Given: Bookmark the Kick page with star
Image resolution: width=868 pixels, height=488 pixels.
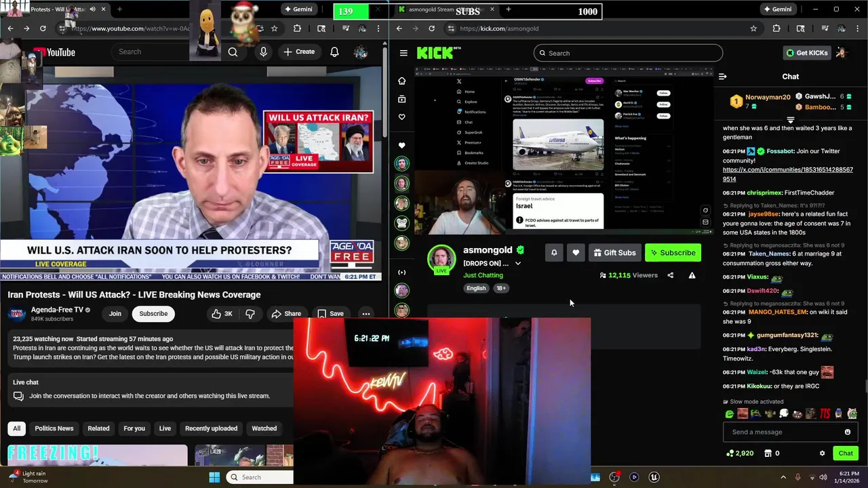Looking at the screenshot, I should [x=753, y=28].
